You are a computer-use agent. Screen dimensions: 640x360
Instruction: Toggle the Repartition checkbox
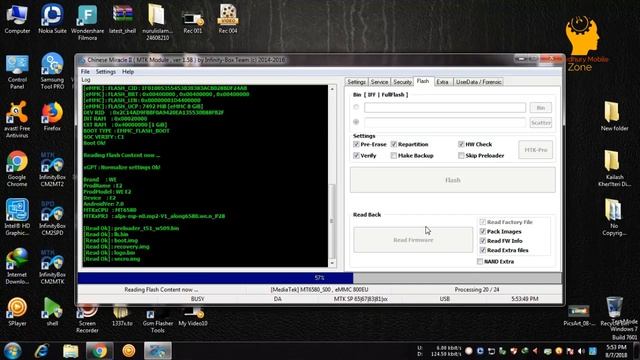coord(394,144)
